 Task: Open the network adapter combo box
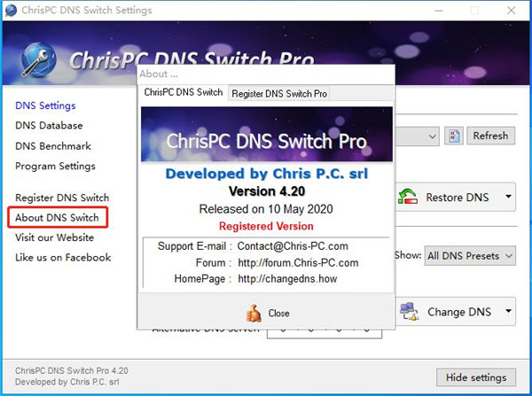[417, 136]
